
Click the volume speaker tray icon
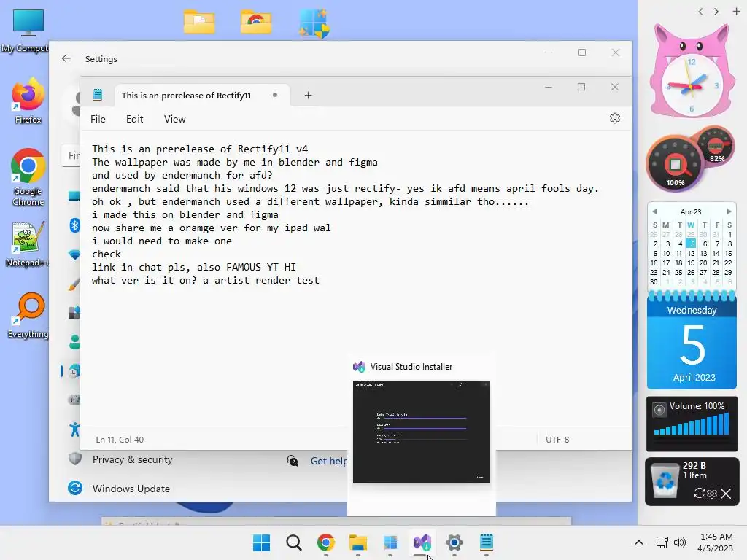[x=680, y=542]
